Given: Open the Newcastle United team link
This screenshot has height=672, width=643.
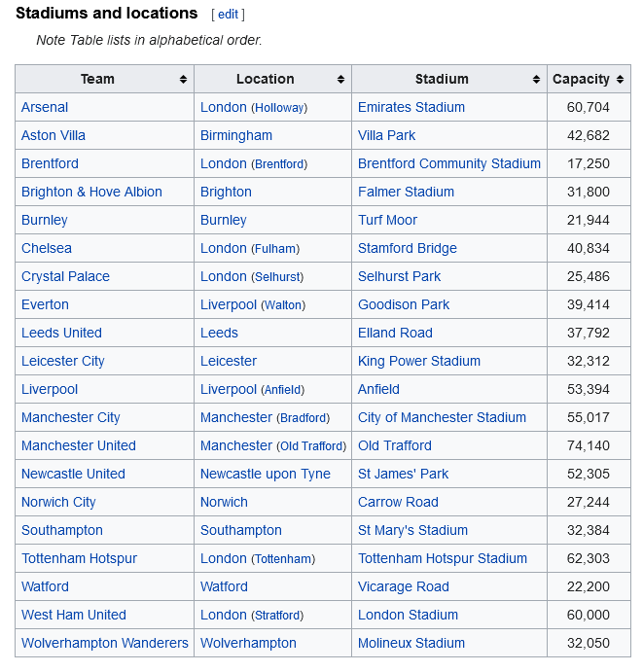Looking at the screenshot, I should (x=73, y=474).
